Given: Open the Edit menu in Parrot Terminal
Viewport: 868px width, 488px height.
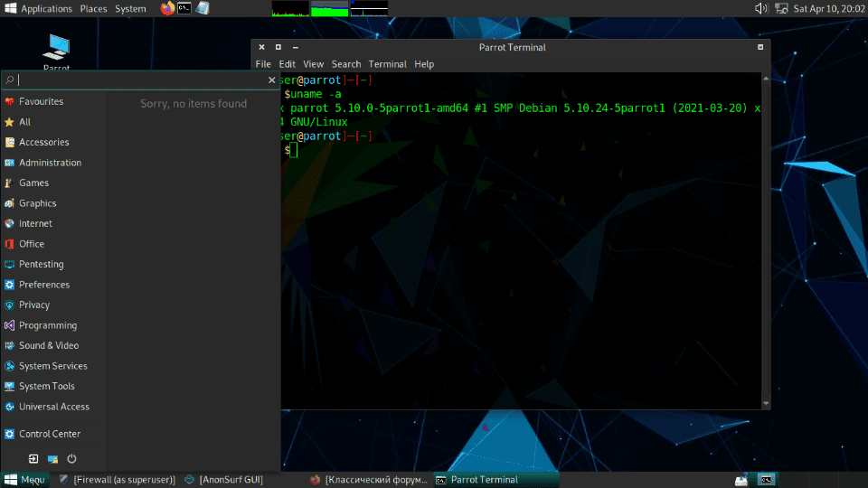Looking at the screenshot, I should click(x=287, y=64).
